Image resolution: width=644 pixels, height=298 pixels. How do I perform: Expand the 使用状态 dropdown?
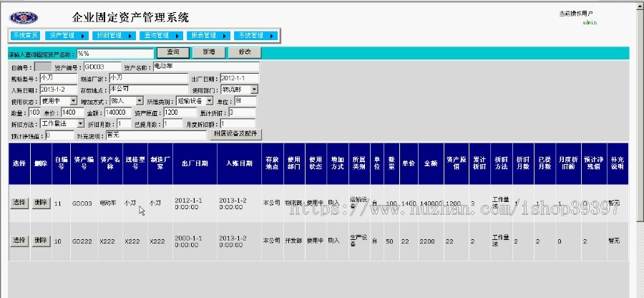[x=73, y=101]
